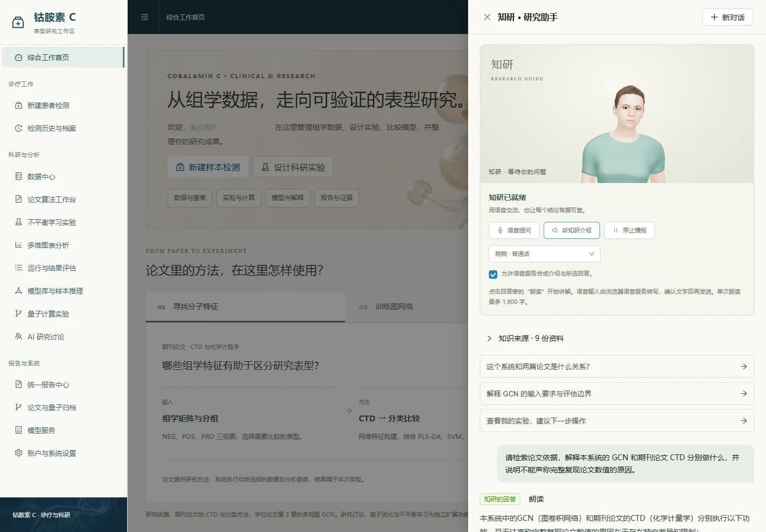Select the 模型与解释 chip
766x532 pixels.
point(288,198)
